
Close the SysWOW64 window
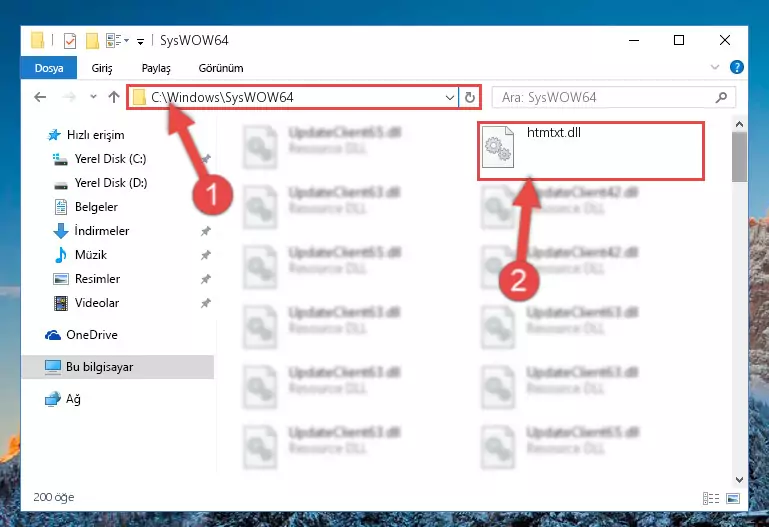pos(724,40)
